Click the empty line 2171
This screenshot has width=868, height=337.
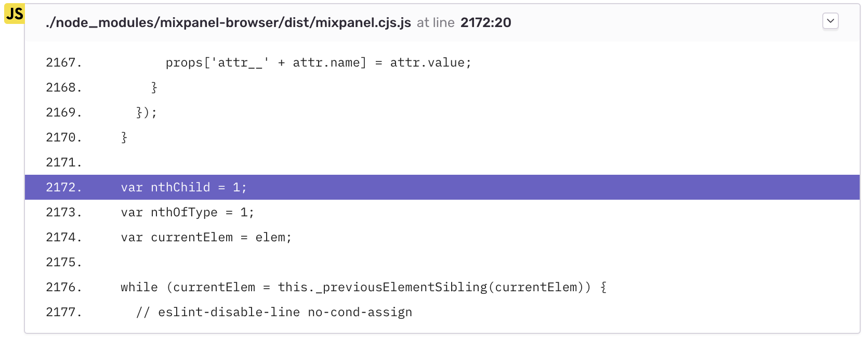(x=208, y=162)
